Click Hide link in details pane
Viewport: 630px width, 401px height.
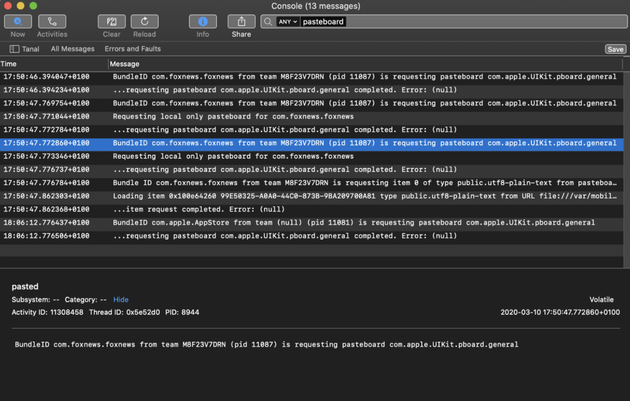[x=120, y=300]
